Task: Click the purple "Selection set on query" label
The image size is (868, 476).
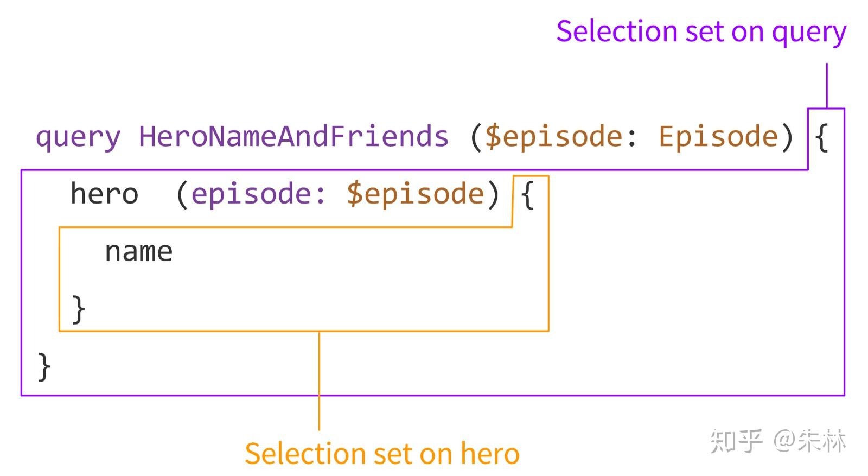Action: click(701, 31)
